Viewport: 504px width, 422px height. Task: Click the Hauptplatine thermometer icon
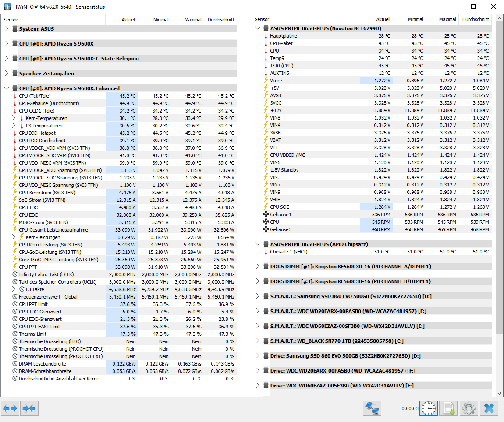click(266, 36)
